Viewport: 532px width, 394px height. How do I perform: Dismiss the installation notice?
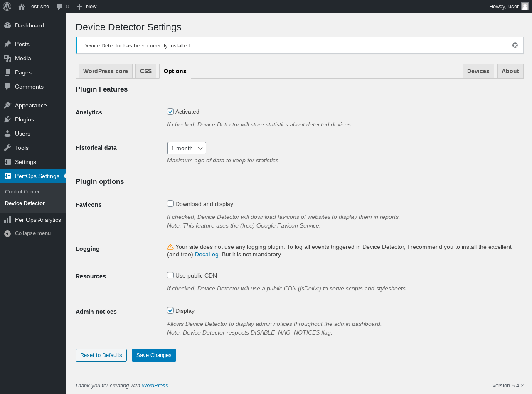pyautogui.click(x=515, y=45)
